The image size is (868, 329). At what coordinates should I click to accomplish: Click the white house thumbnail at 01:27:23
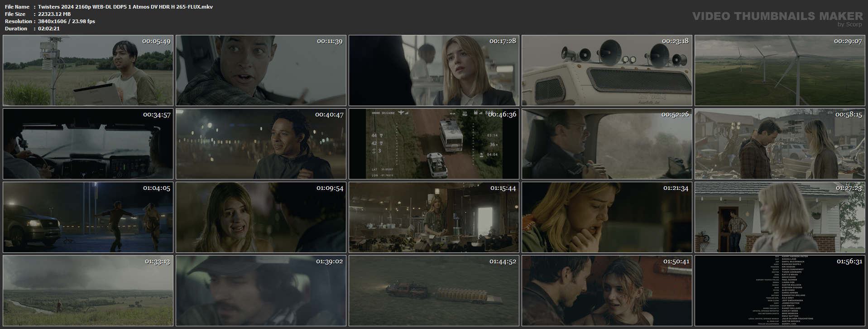[x=780, y=218]
